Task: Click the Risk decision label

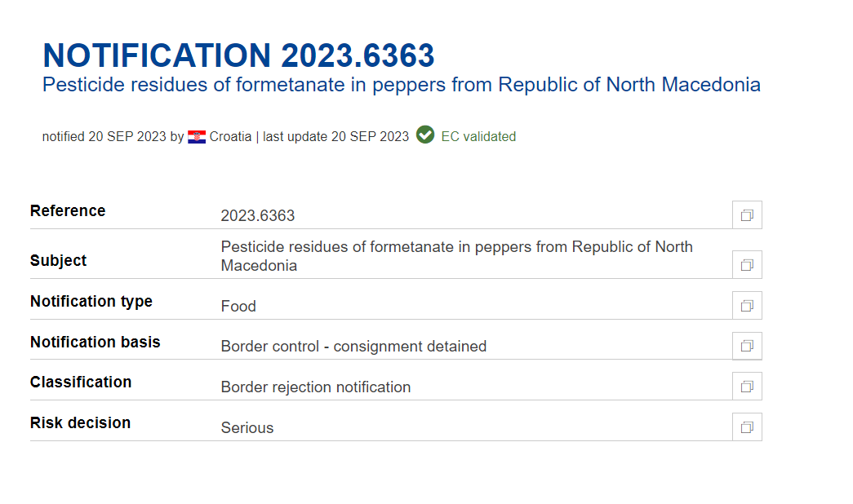Action: coord(80,423)
